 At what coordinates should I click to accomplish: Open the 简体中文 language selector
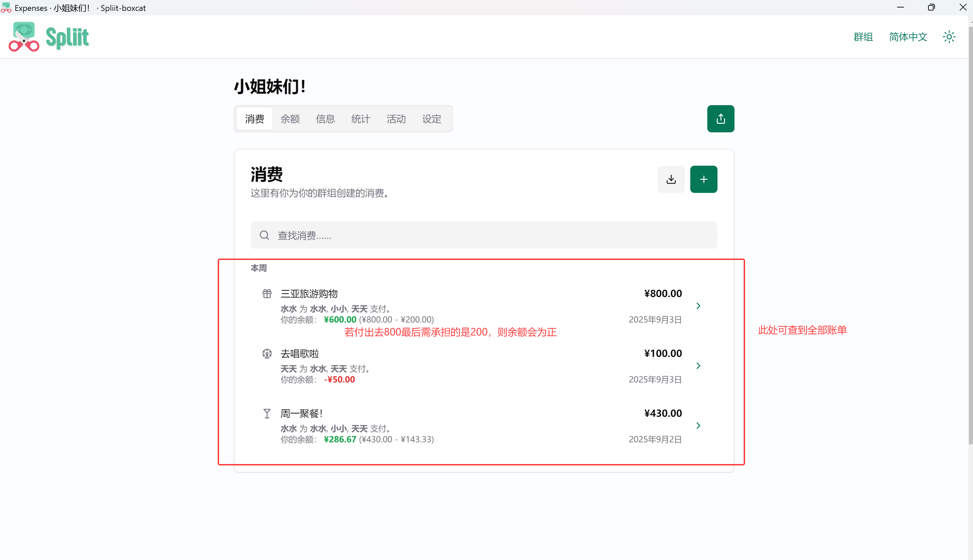908,37
